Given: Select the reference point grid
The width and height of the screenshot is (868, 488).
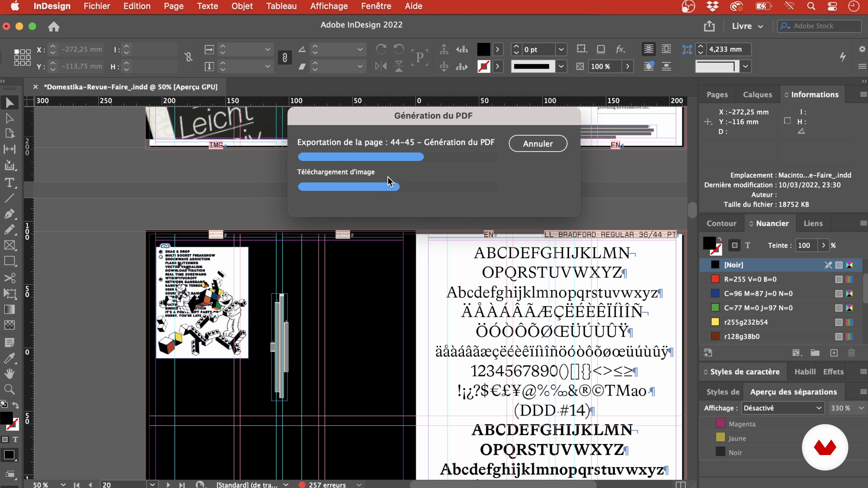Looking at the screenshot, I should tap(22, 57).
